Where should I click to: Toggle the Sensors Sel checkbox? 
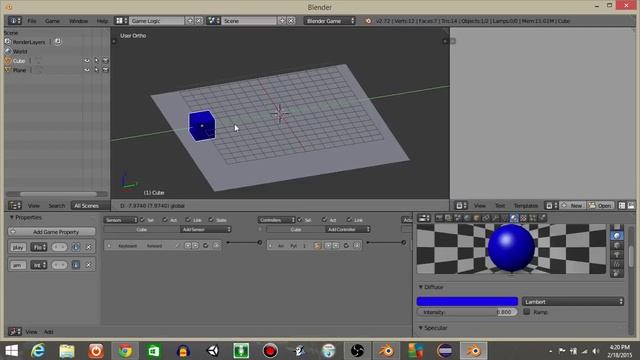142,220
